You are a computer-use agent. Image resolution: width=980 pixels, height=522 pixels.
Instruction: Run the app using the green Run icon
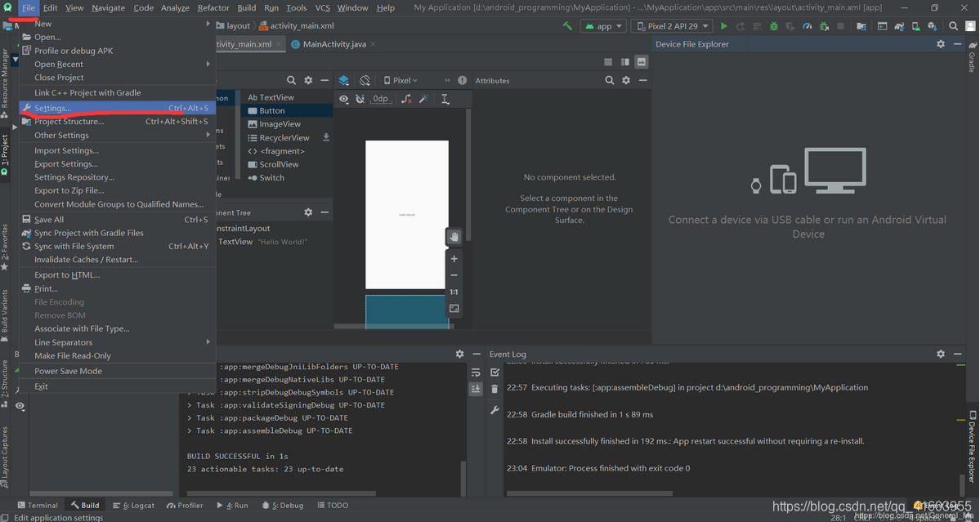click(724, 25)
